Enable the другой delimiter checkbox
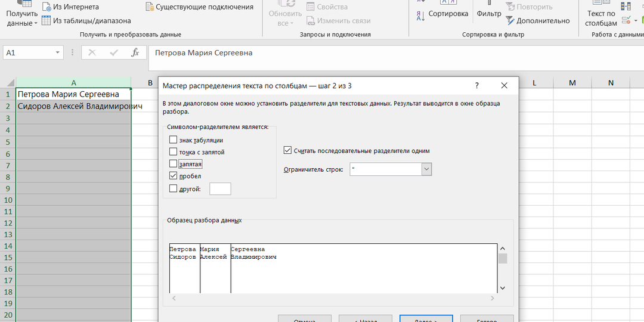644x322 pixels. (x=173, y=188)
